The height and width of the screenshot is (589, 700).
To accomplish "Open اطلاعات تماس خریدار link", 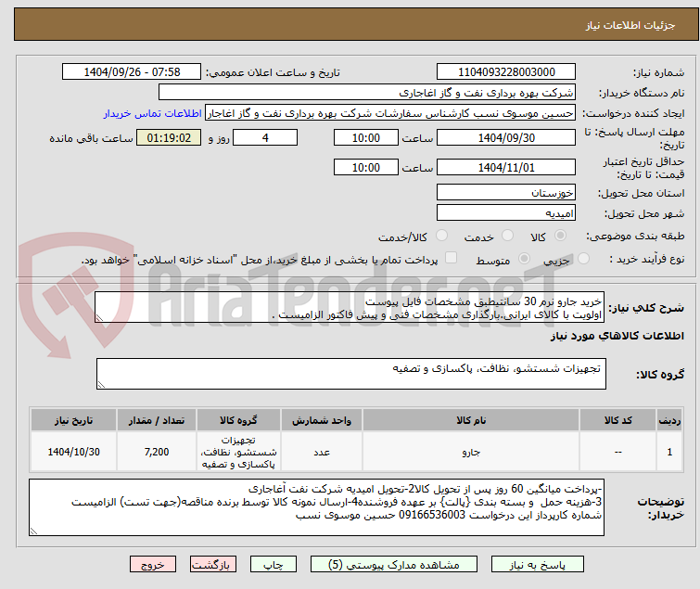I will [153, 113].
